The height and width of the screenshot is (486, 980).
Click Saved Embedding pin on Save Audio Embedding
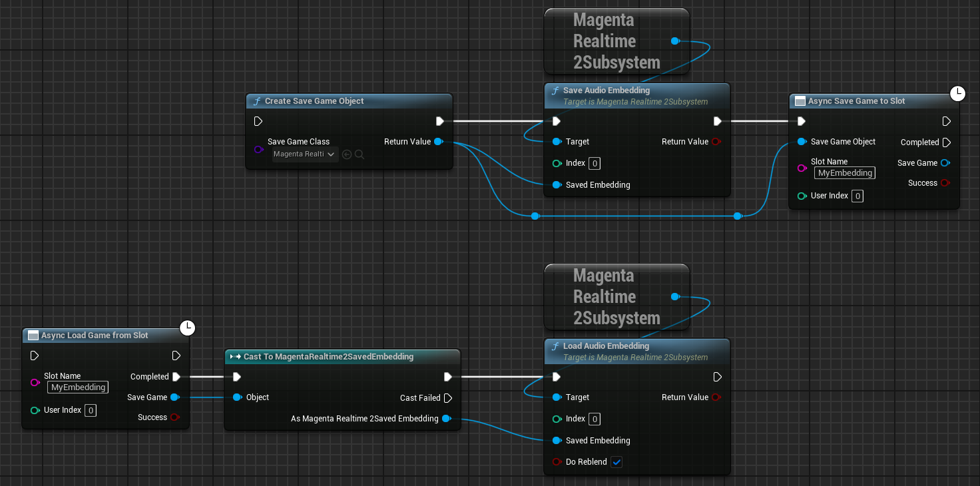click(x=557, y=185)
